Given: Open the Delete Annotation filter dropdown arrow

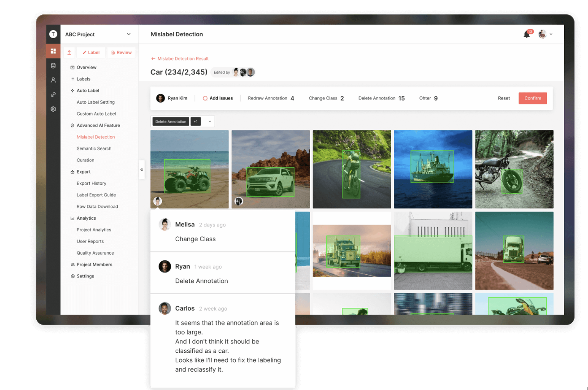Looking at the screenshot, I should [209, 121].
